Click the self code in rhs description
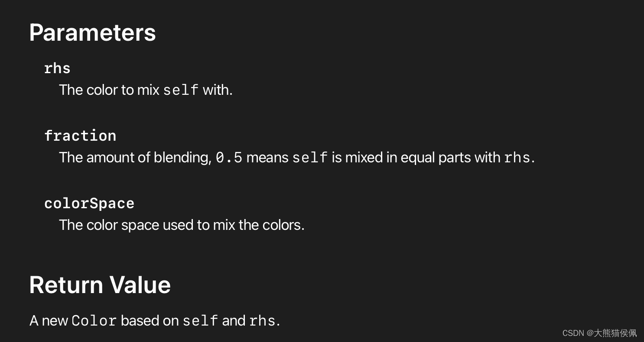Screen dimensions: 644x342 click(x=181, y=90)
